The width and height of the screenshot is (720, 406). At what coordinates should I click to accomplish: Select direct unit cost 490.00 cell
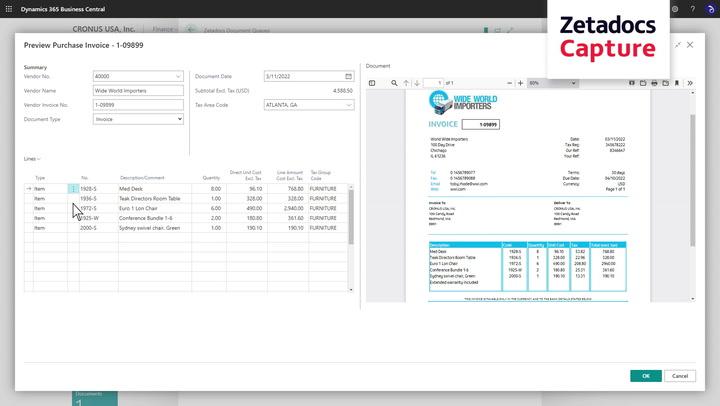click(247, 208)
